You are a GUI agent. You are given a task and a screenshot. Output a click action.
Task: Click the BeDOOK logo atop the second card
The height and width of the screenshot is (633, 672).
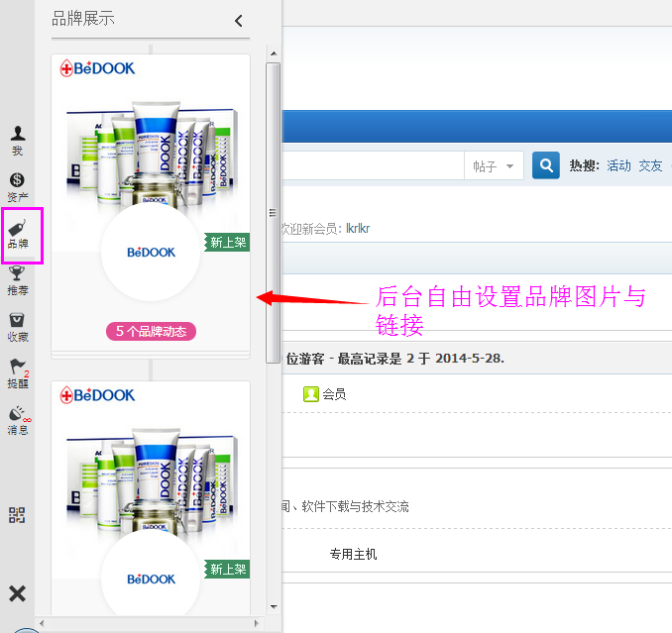tap(97, 395)
